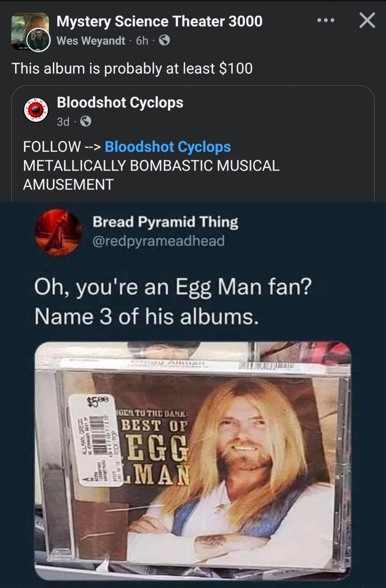This screenshot has width=386, height=588.
Task: Follow the blue Bloodshot Cyclops link
Action: (x=168, y=146)
